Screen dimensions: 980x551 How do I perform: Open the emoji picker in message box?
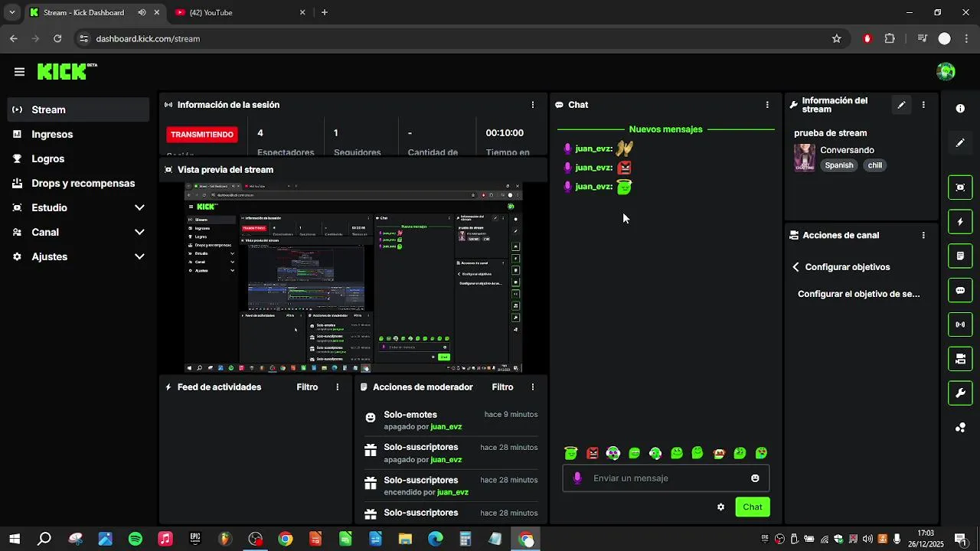tap(755, 478)
